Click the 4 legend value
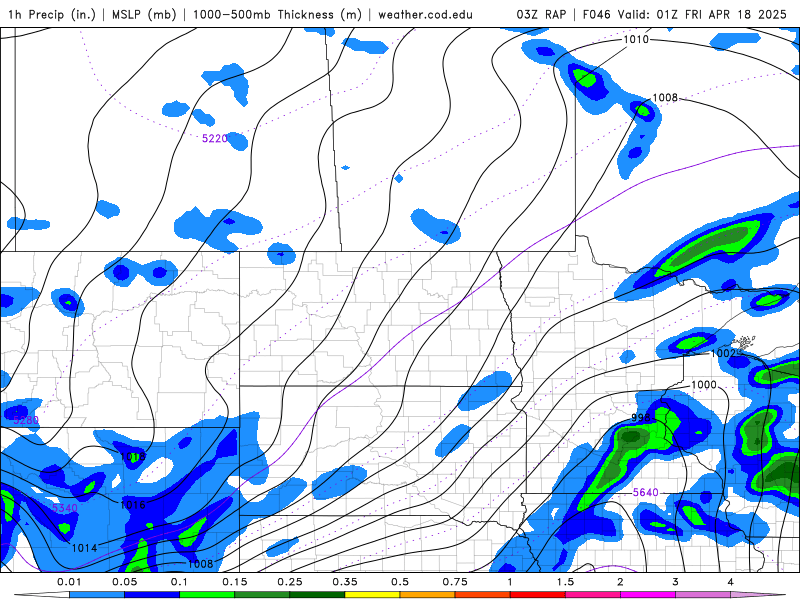This screenshot has height=600, width=800. coord(731,582)
